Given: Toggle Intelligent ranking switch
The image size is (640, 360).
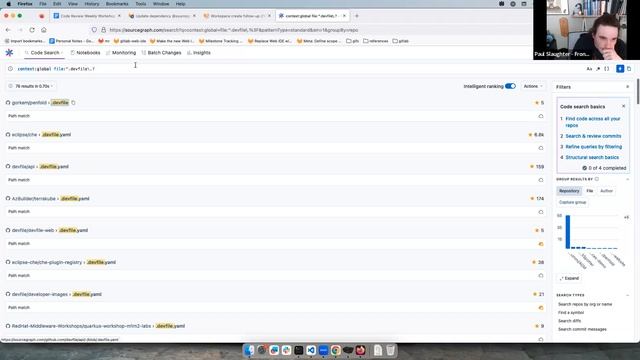Looking at the screenshot, I should pyautogui.click(x=510, y=86).
